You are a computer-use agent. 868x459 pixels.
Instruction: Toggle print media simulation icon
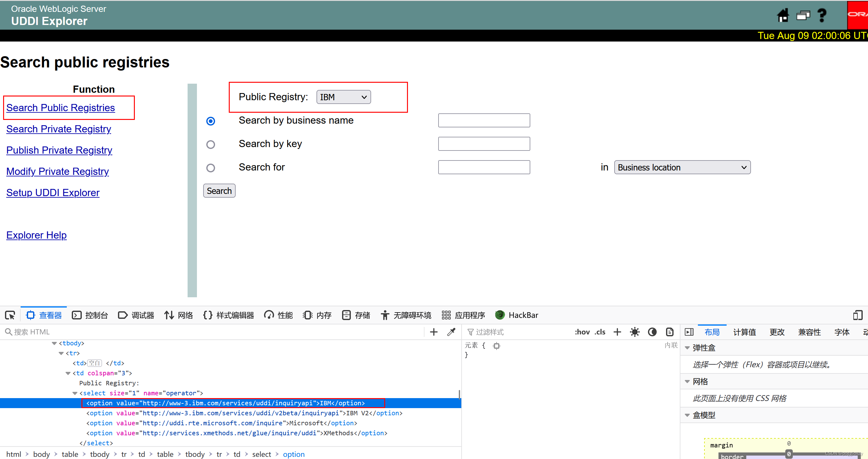[669, 332]
